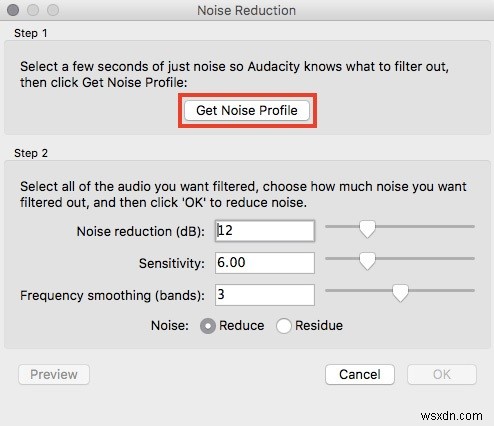Screen dimensions: 494x426
Task: Click right end of Noise reduction slider track
Action: [472, 226]
